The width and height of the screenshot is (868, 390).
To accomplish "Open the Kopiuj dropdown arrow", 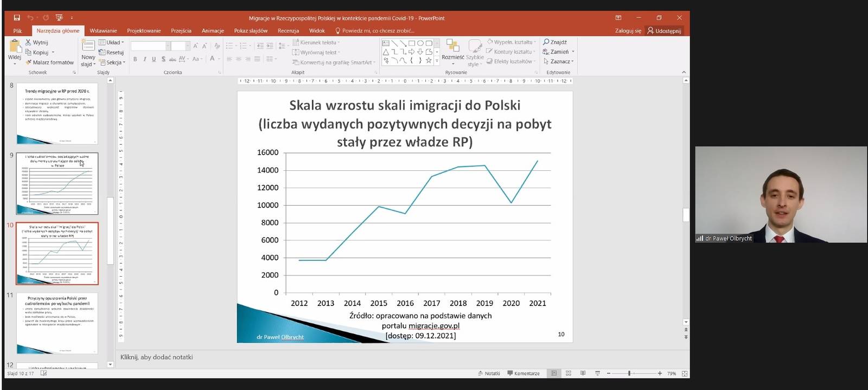I will tap(53, 53).
